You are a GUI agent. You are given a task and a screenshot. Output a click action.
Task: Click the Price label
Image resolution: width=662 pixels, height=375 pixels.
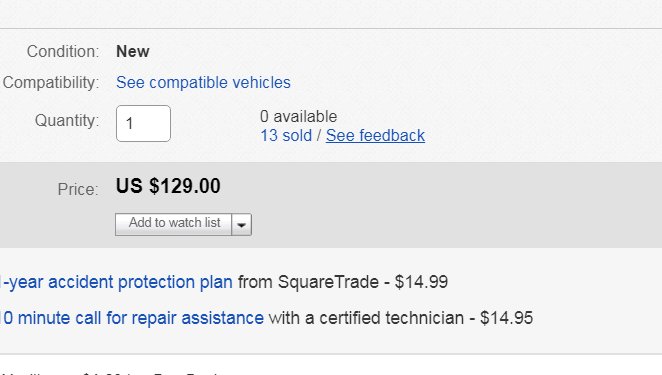(x=78, y=189)
